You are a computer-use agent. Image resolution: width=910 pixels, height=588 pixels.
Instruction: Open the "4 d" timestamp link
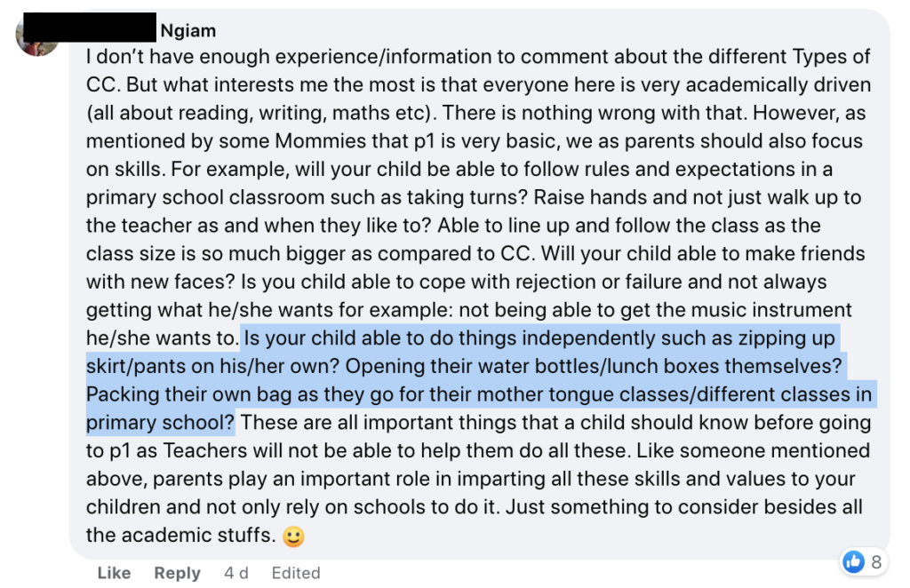[x=236, y=573]
